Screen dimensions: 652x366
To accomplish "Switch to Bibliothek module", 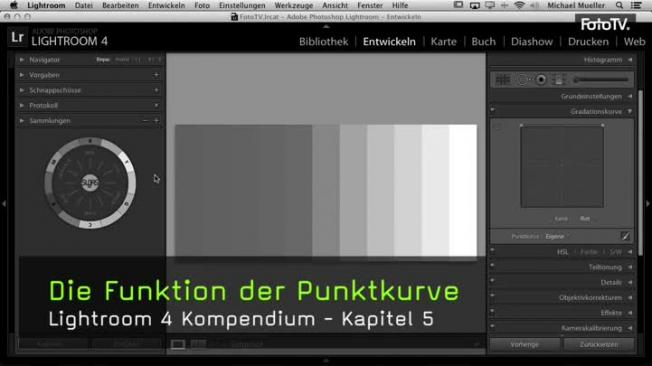I will pos(324,42).
